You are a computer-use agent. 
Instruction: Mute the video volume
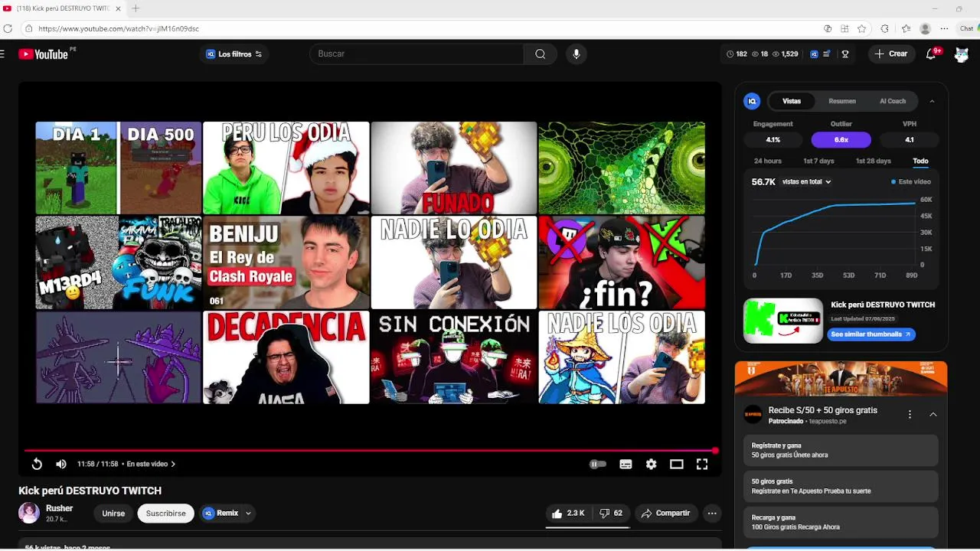61,464
